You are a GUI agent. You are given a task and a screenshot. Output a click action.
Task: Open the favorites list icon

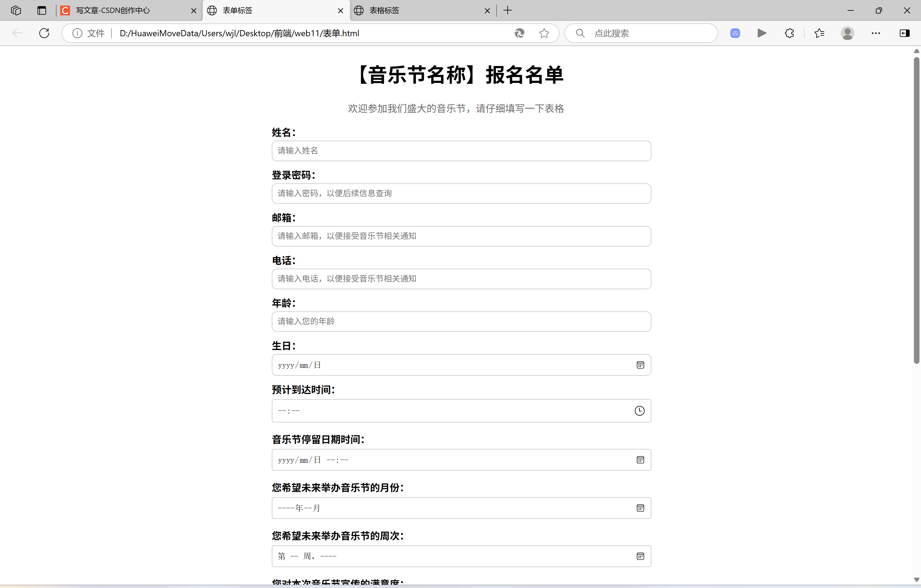(x=819, y=33)
